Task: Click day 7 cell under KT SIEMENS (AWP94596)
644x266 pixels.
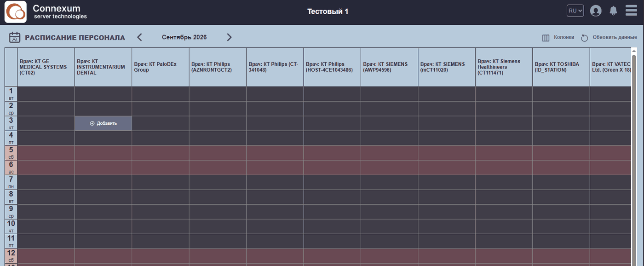Action: click(389, 182)
